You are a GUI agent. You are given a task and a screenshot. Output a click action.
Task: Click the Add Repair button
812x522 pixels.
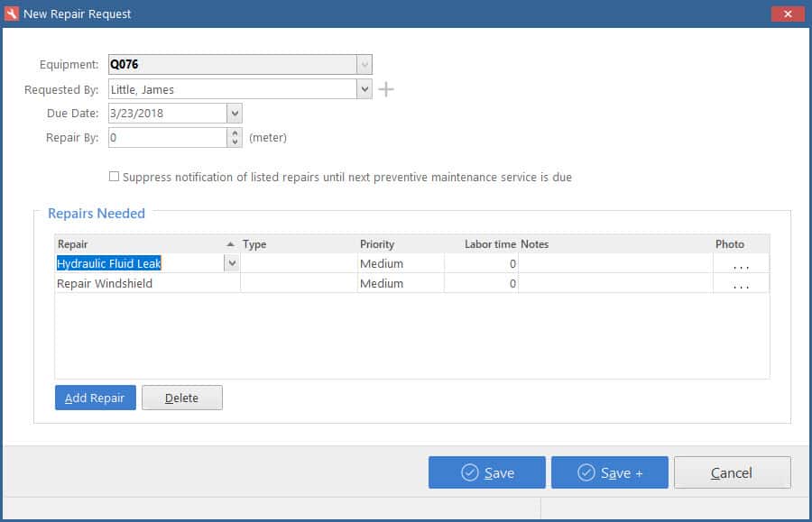coord(96,398)
